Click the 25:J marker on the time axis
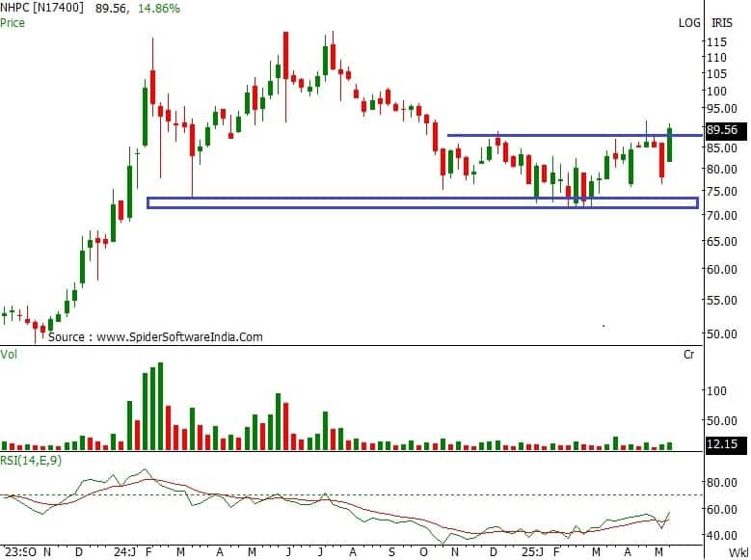 527,553
